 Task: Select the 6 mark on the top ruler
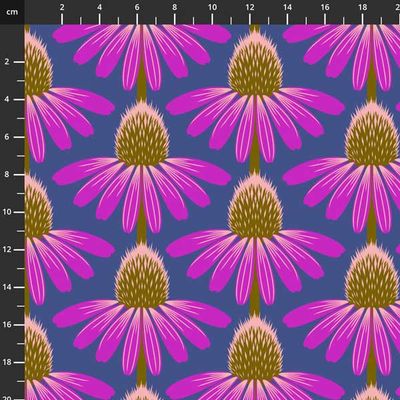tap(137, 8)
